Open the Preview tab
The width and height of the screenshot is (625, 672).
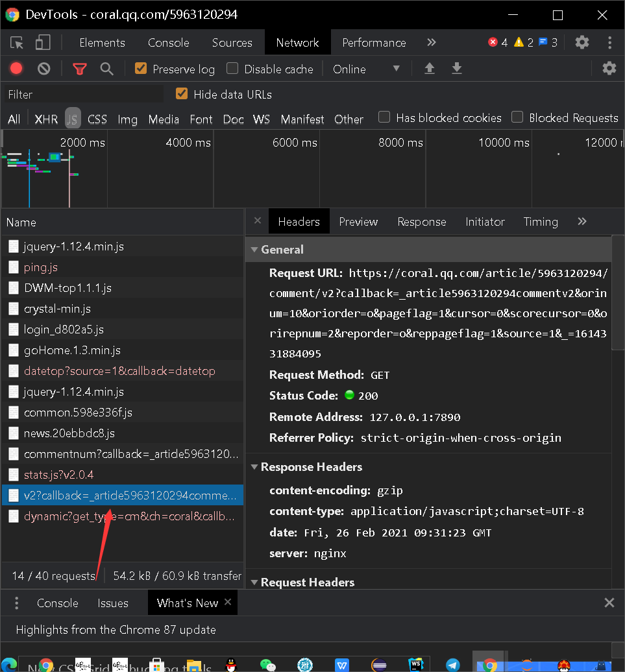click(x=358, y=222)
